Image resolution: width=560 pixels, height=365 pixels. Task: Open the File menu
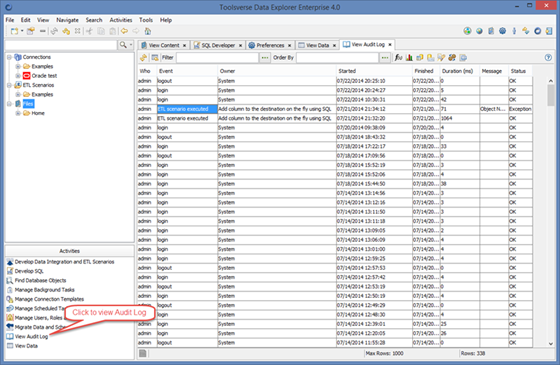click(x=10, y=20)
